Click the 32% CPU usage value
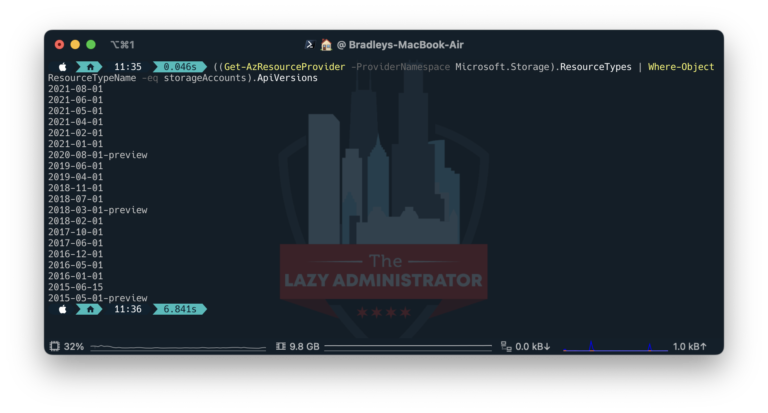Image resolution: width=768 pixels, height=413 pixels. tap(73, 346)
